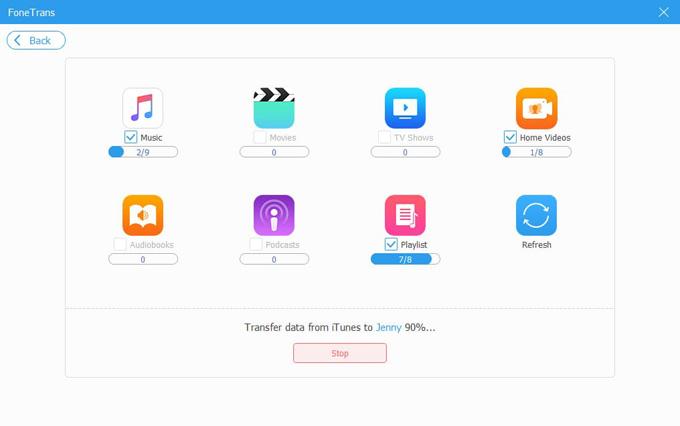680x426 pixels.
Task: Click the Music app icon
Action: 143,108
